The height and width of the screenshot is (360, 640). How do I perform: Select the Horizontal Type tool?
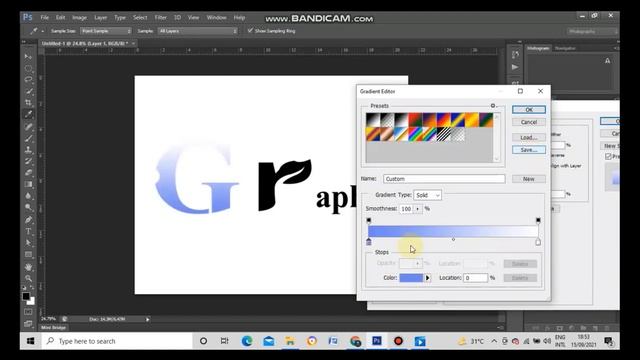[28, 231]
